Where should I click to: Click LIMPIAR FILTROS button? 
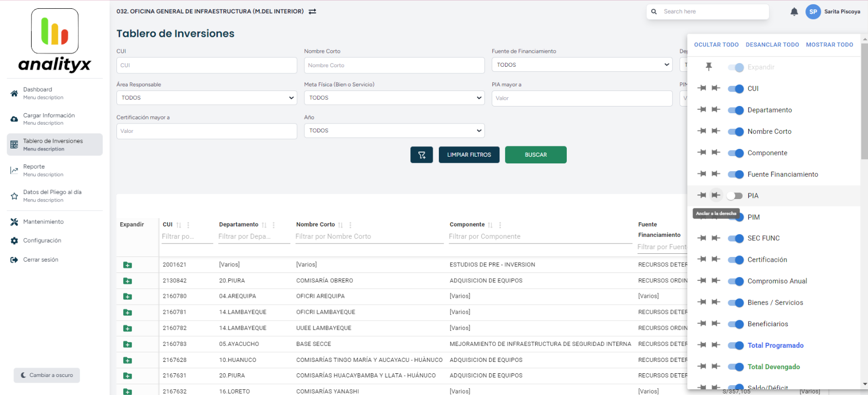click(x=469, y=155)
